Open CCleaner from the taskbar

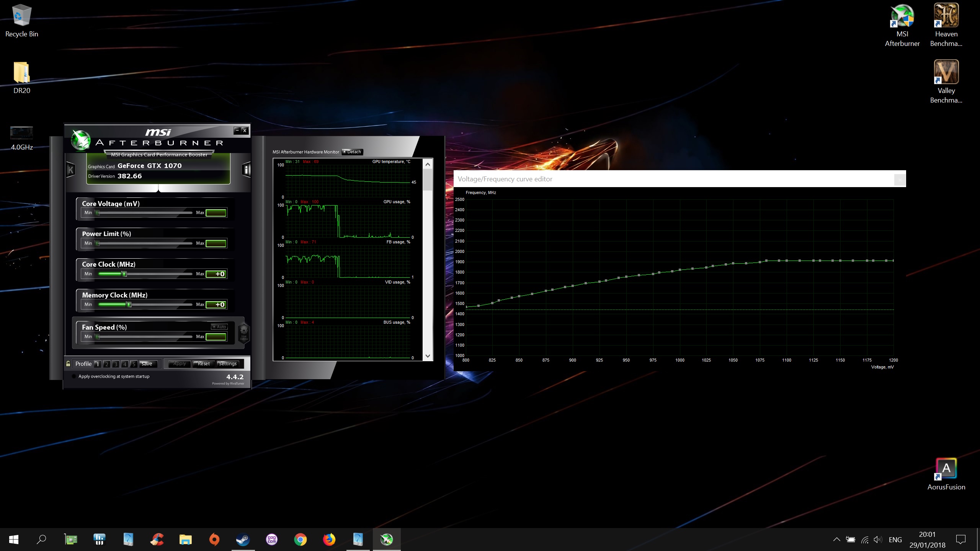point(157,540)
